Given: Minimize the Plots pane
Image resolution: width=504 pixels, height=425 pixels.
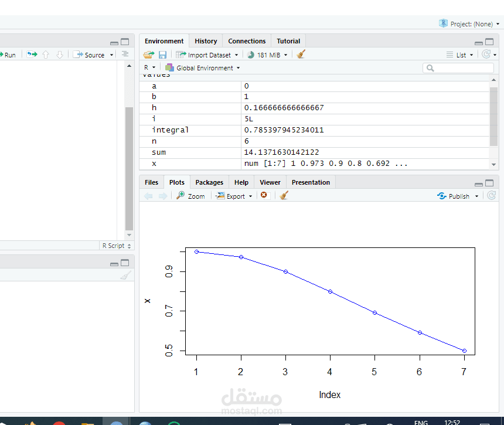Looking at the screenshot, I should pos(479,184).
